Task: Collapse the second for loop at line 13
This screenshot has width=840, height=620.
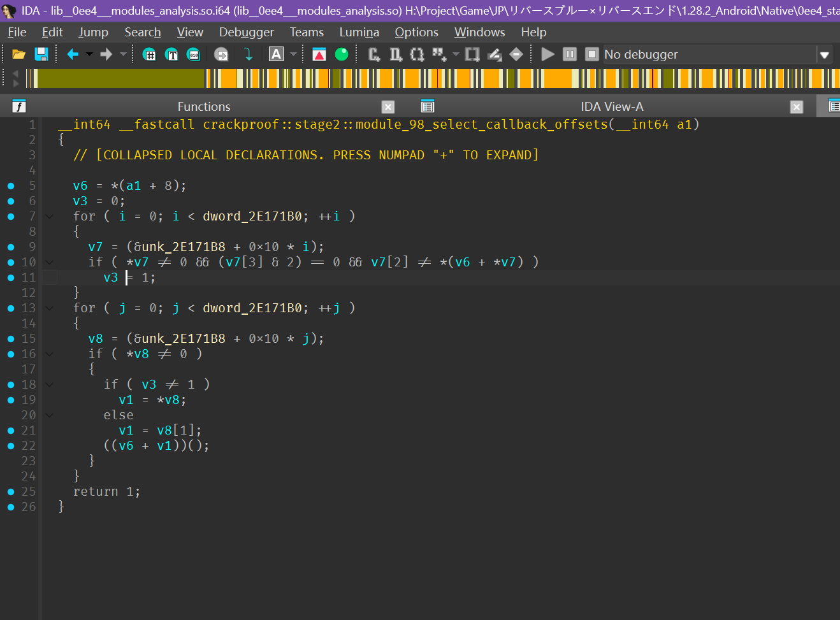Action: (49, 308)
